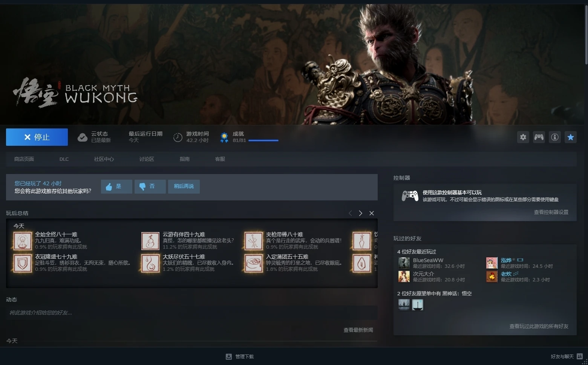Click 次元大介 friend avatar

[x=404, y=276]
